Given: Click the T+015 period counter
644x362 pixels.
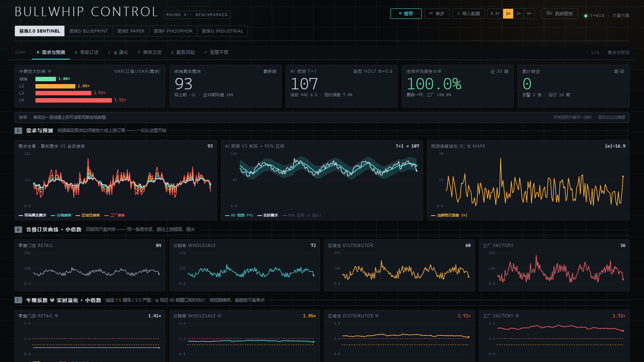Looking at the screenshot, I should (x=597, y=16).
